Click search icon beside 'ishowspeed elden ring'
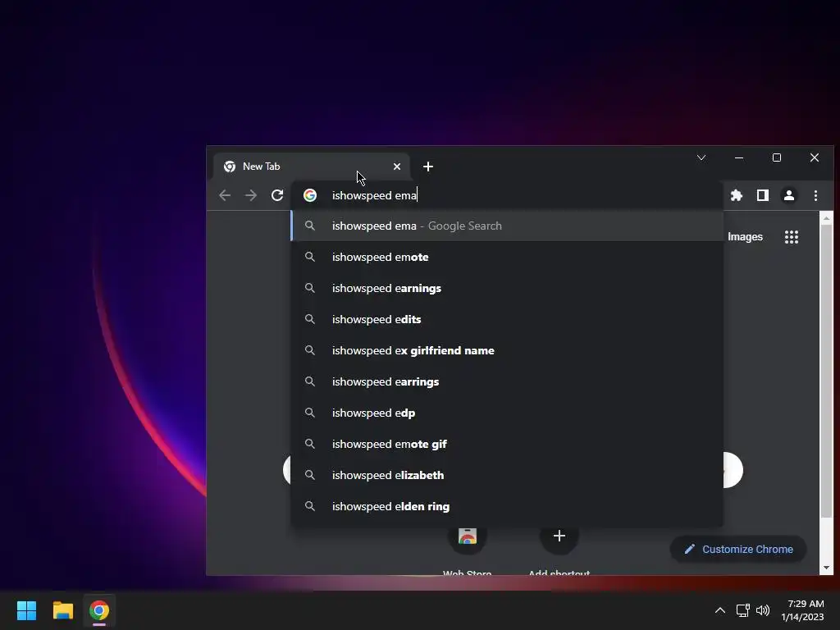Image resolution: width=840 pixels, height=630 pixels. tap(309, 506)
